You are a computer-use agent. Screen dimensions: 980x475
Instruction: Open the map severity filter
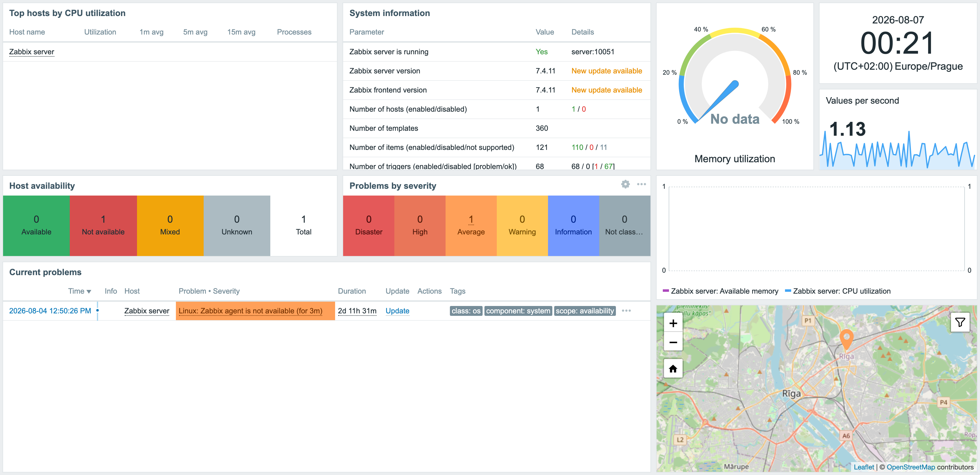(x=960, y=323)
